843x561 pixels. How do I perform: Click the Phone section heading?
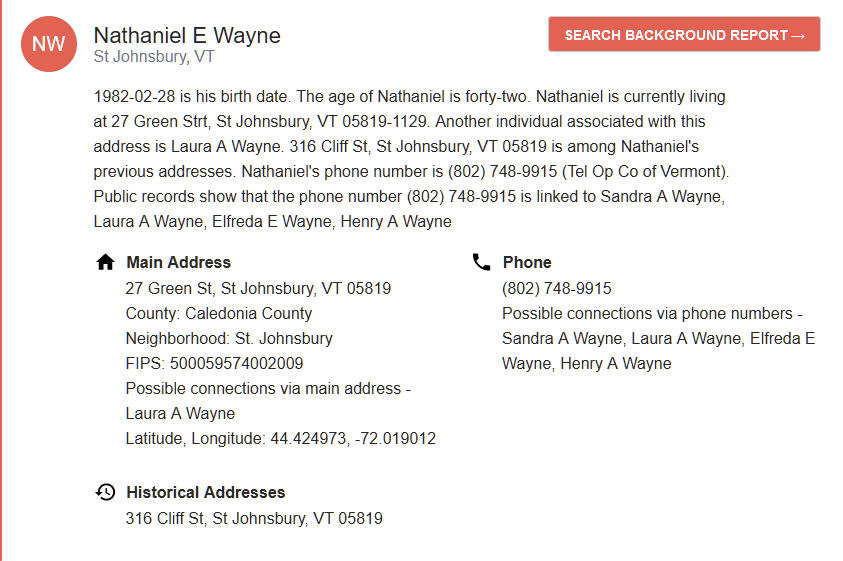click(527, 262)
